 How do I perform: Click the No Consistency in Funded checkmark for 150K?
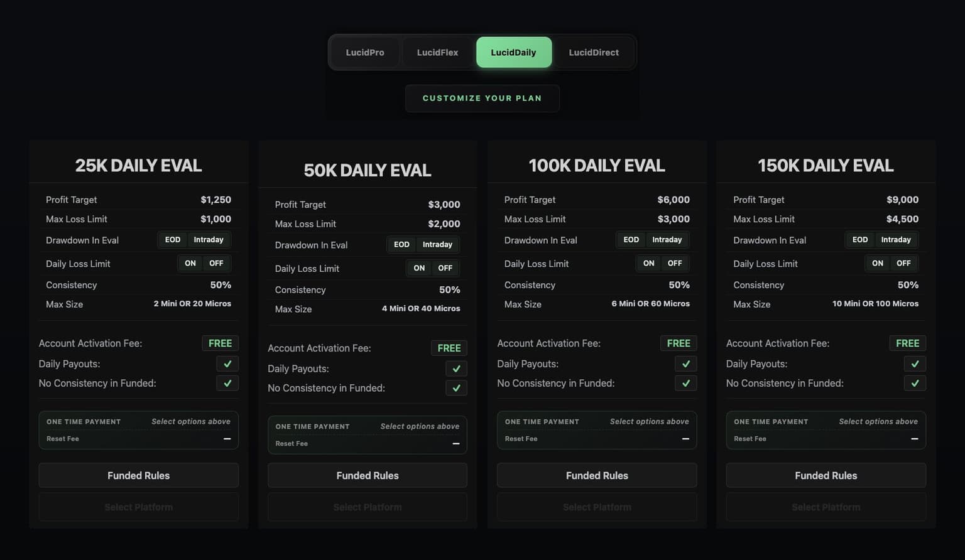pos(915,383)
